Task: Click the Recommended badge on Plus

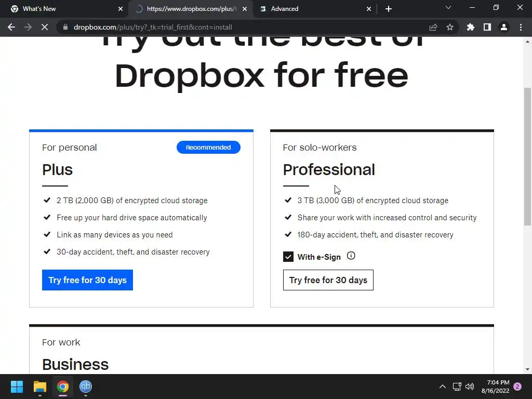Action: (x=208, y=147)
